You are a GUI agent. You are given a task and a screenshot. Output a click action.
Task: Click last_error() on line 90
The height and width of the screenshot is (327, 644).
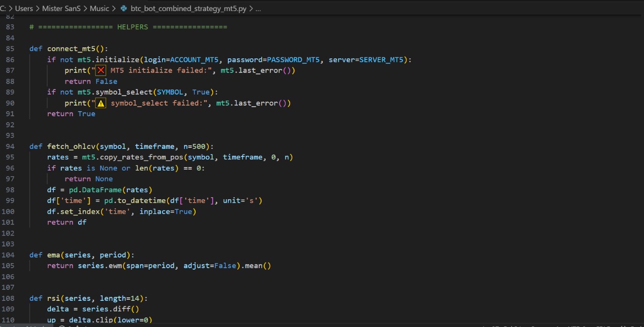(x=260, y=103)
